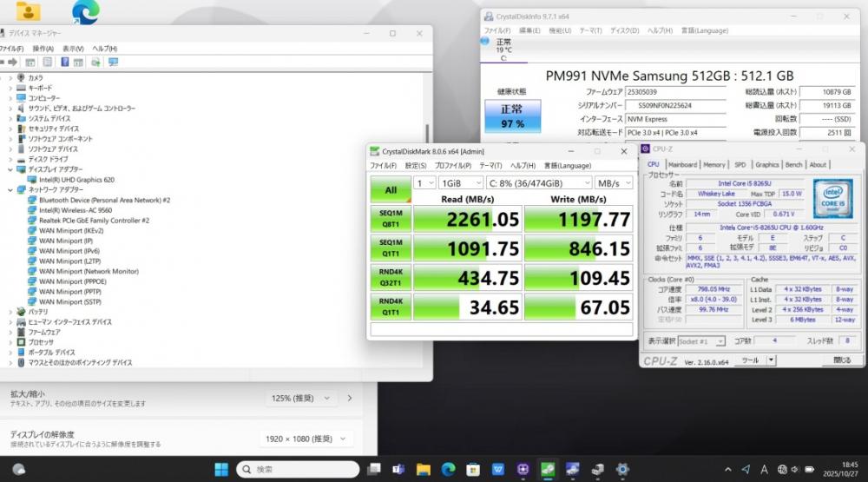Viewport: 868px width, 482px height.
Task: Expand the カメラ device category
Action: [x=10, y=77]
